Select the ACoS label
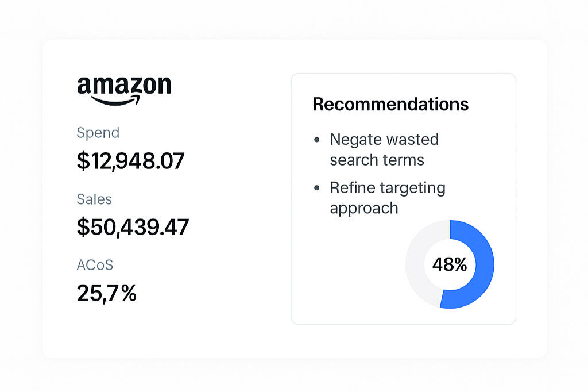The height and width of the screenshot is (392, 588). pyautogui.click(x=95, y=265)
